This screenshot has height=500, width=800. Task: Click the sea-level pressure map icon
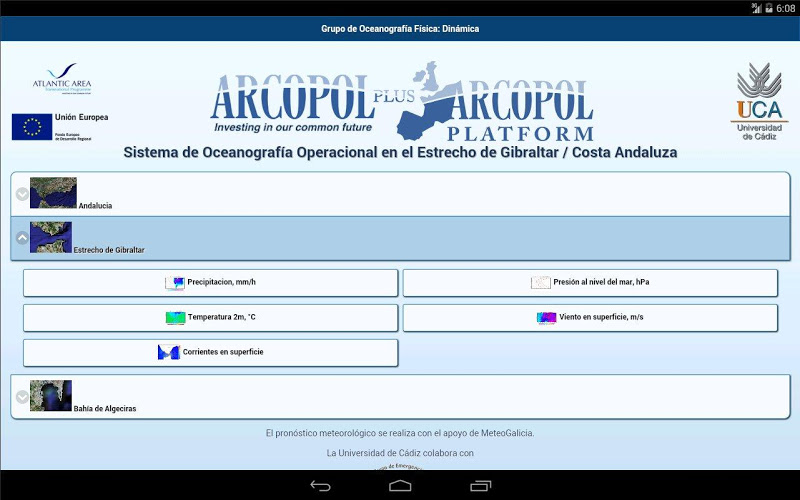click(540, 283)
